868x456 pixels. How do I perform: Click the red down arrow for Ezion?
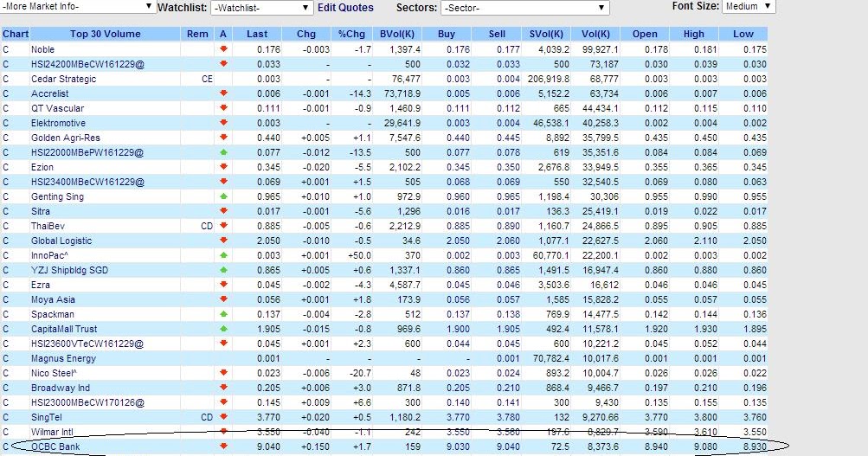click(x=223, y=167)
